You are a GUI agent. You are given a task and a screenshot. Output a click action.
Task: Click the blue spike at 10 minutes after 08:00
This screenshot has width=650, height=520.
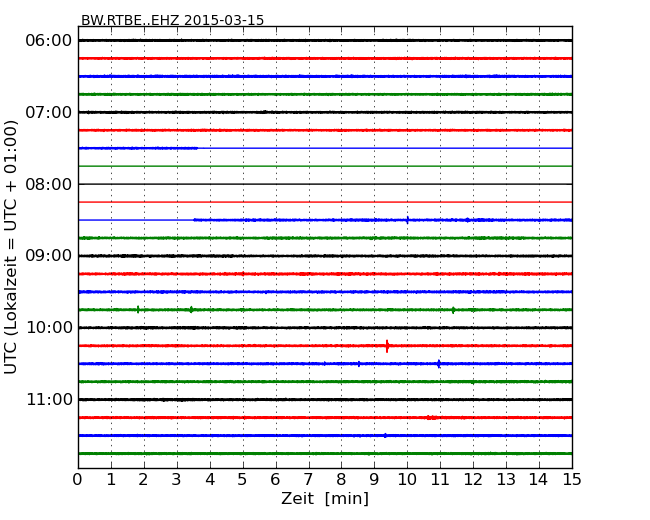(x=407, y=220)
